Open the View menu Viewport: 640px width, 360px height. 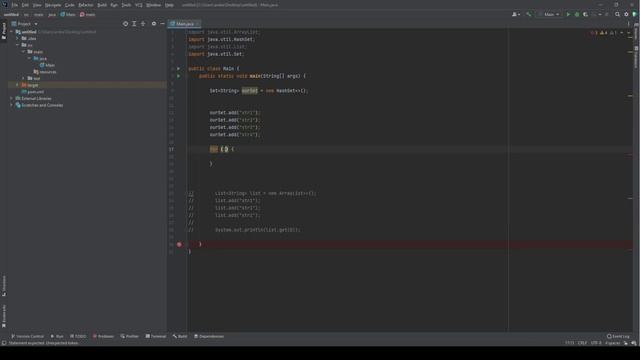click(37, 5)
